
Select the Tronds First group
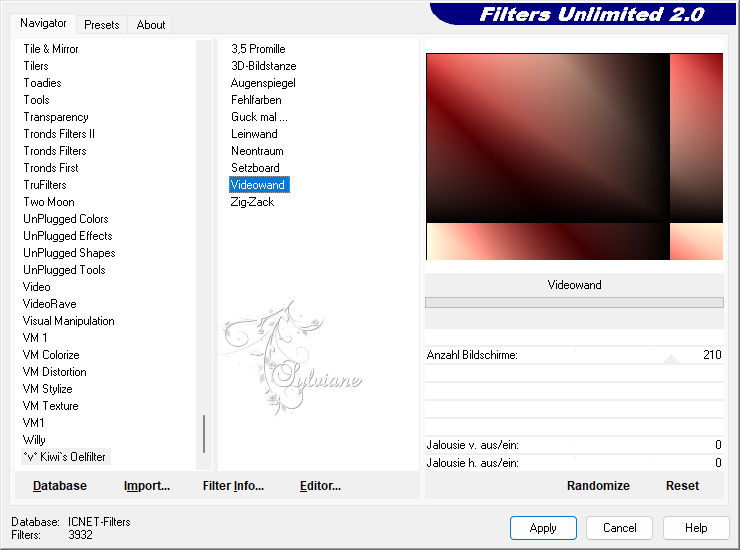point(51,168)
